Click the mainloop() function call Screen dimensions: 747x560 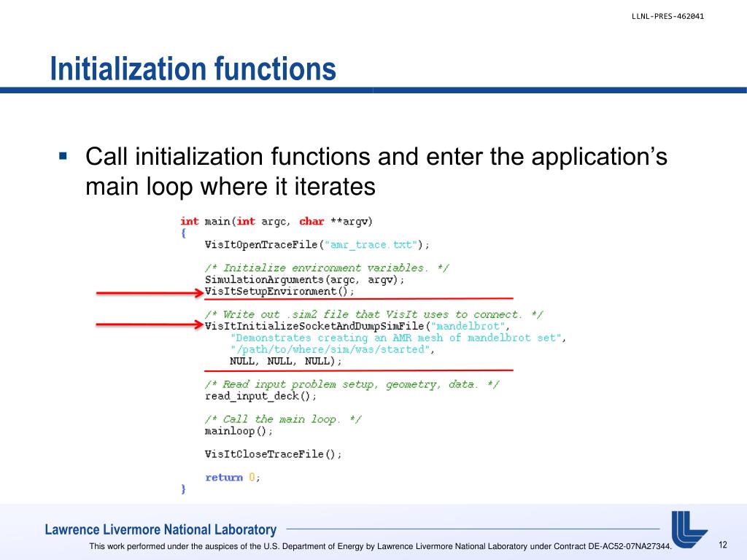(239, 432)
